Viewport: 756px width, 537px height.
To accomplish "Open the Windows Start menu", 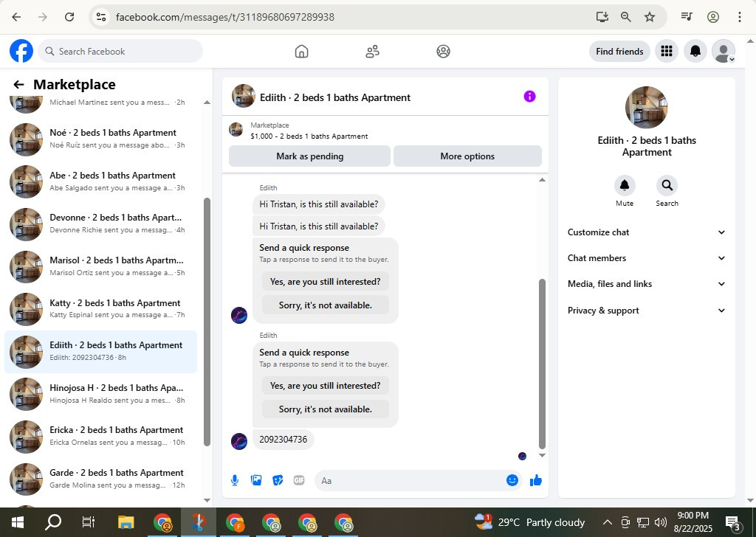I will (x=18, y=522).
